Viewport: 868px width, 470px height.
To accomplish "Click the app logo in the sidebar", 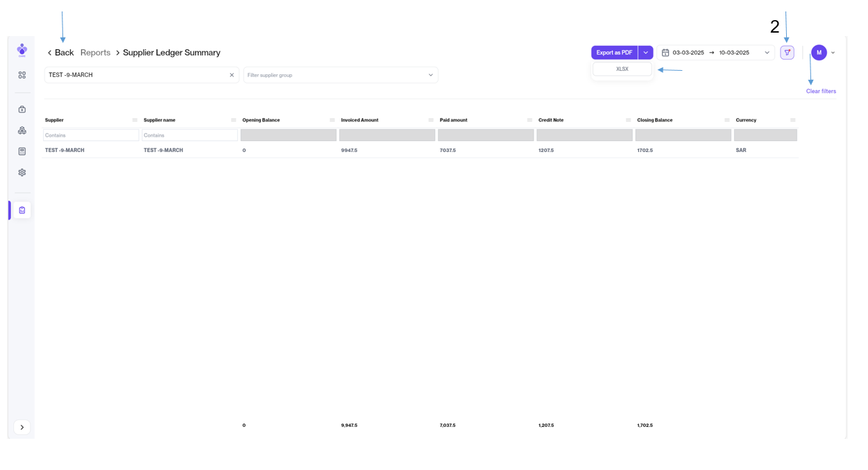I will [x=22, y=50].
